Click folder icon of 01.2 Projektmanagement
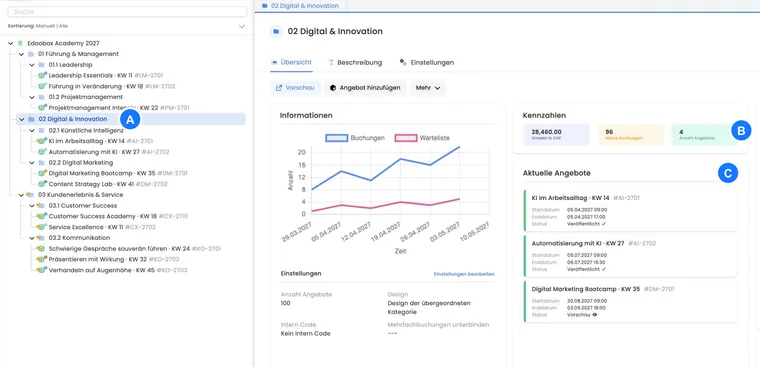 pos(42,97)
